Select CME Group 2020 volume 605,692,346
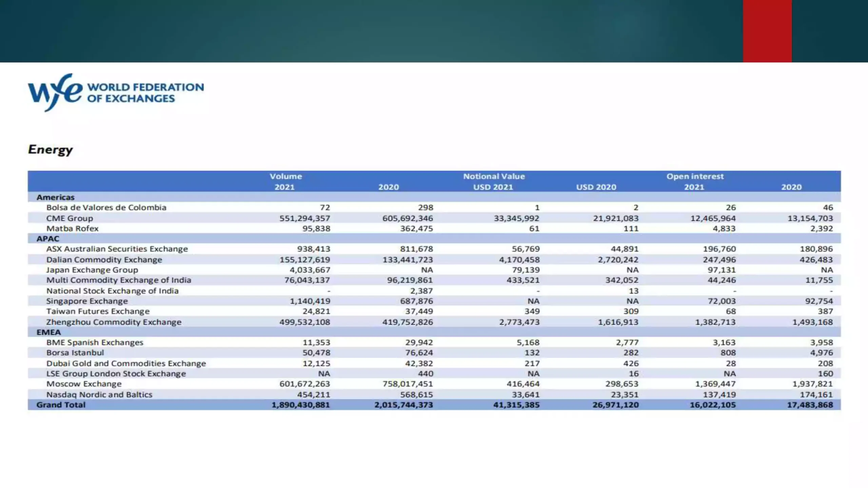The height and width of the screenshot is (488, 868). click(408, 218)
